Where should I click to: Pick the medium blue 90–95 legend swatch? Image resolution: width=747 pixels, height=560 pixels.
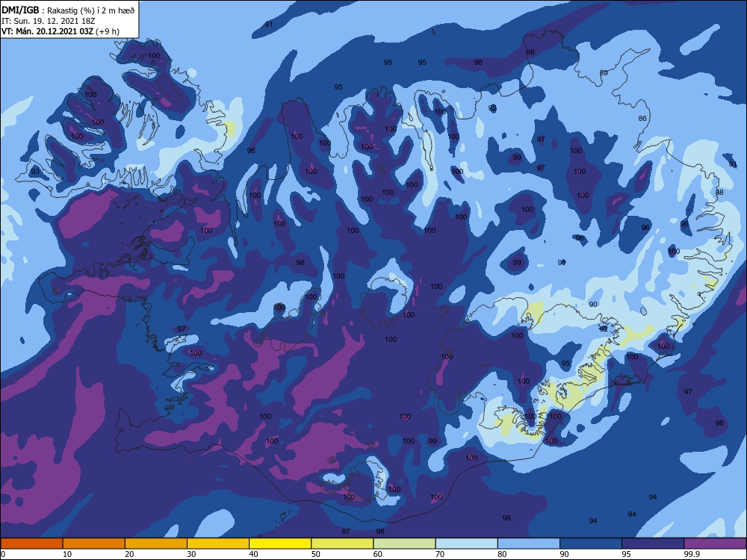coord(591,544)
